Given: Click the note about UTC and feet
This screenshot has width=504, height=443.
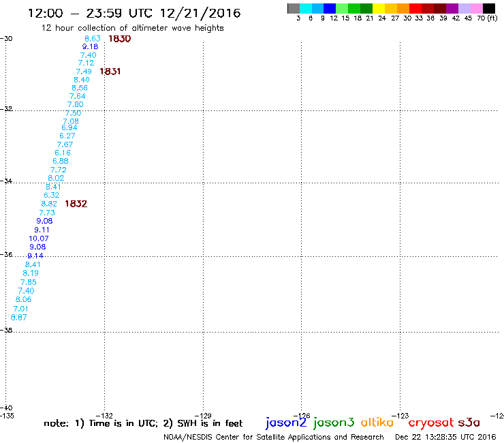Looking at the screenshot, I should pos(143,423).
